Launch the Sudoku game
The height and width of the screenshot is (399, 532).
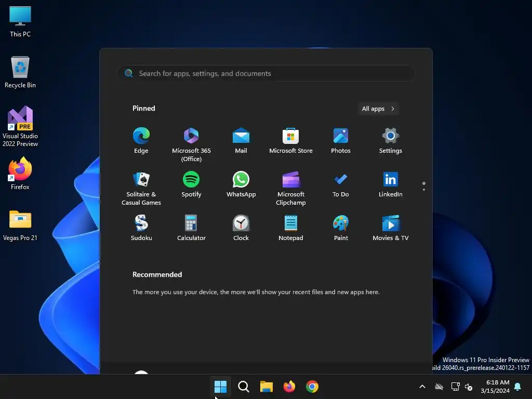141,228
